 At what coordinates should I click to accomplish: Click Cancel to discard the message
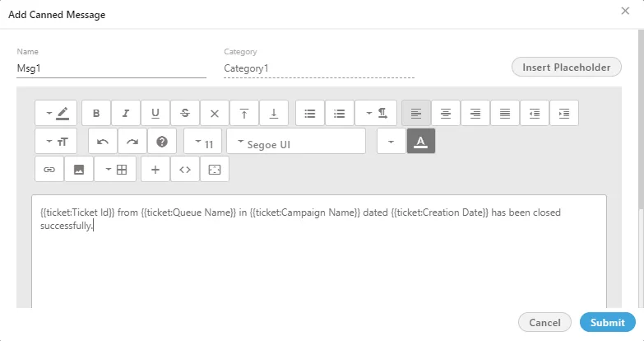544,323
